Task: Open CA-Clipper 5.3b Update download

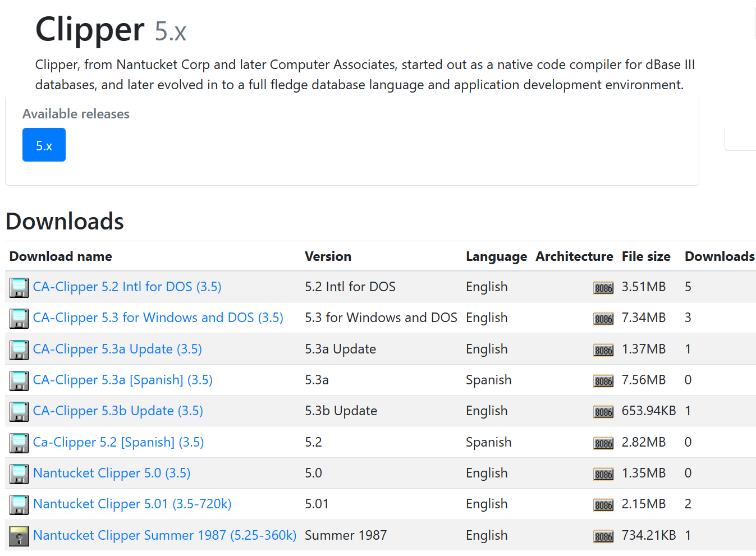Action: (118, 411)
